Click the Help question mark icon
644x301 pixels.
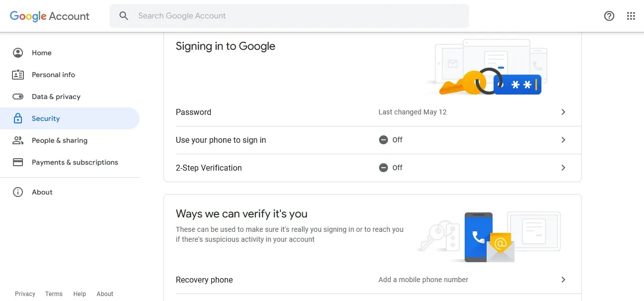609,16
